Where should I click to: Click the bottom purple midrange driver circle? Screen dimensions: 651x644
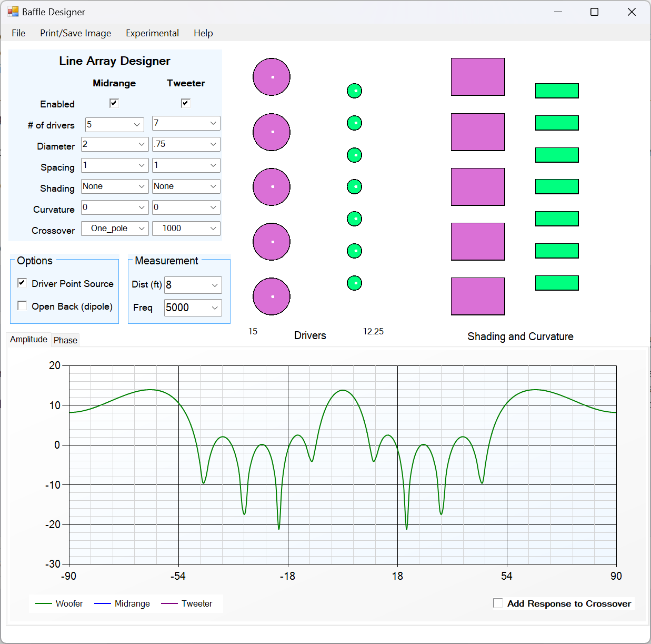(x=272, y=296)
